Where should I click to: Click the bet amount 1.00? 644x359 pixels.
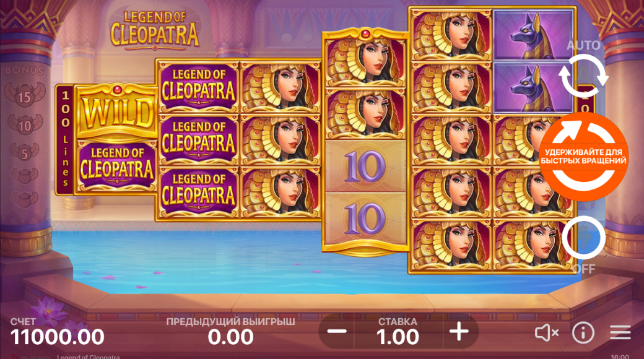[398, 337]
